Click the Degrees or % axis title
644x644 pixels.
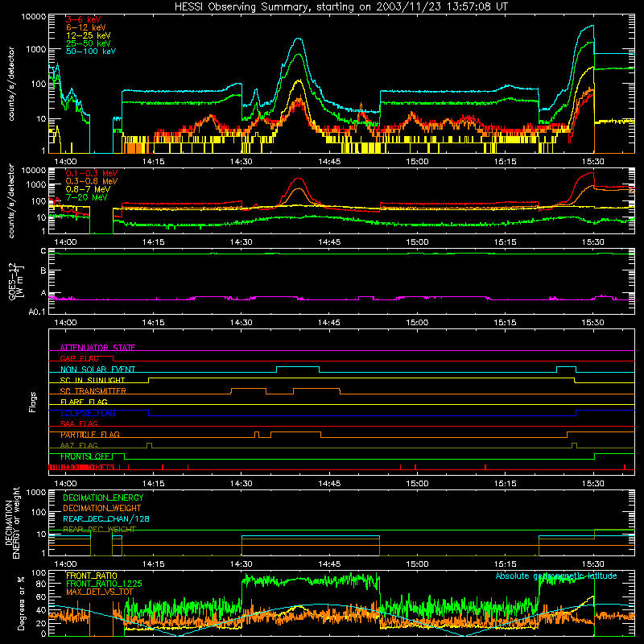pos(21,603)
